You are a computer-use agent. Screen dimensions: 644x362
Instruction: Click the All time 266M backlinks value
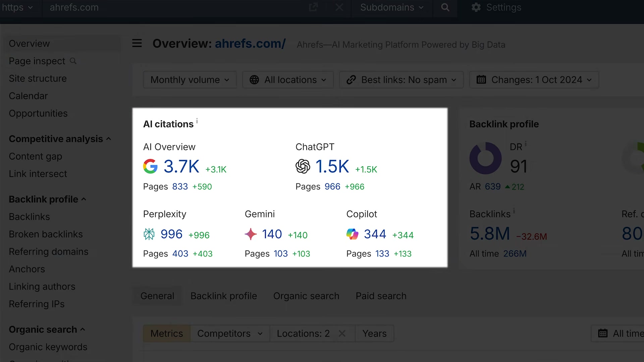[515, 254]
